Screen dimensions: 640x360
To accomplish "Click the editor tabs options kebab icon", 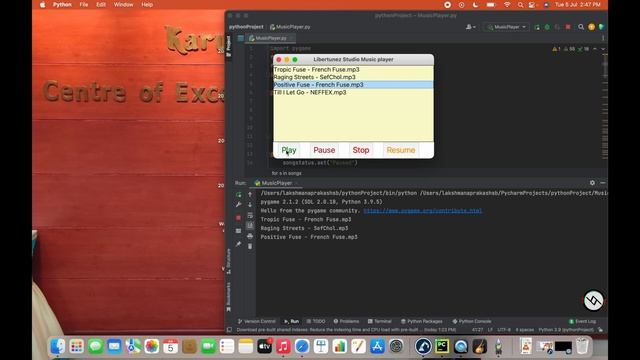I will click(x=603, y=38).
